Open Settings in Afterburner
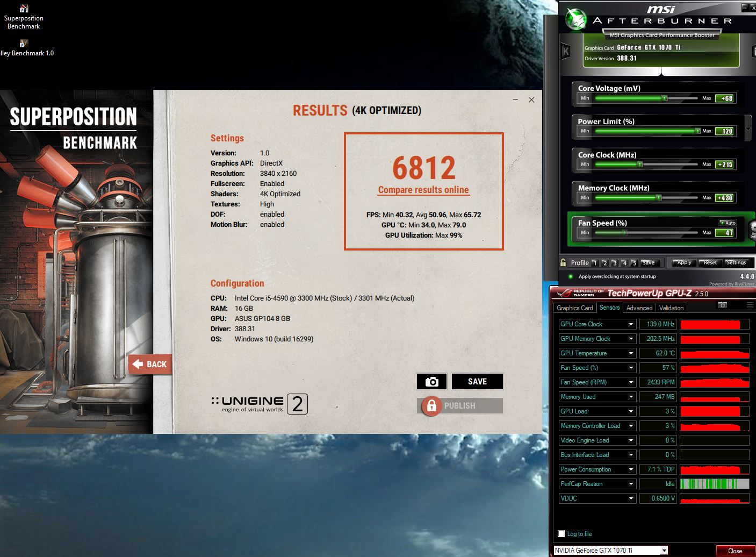 tap(736, 263)
